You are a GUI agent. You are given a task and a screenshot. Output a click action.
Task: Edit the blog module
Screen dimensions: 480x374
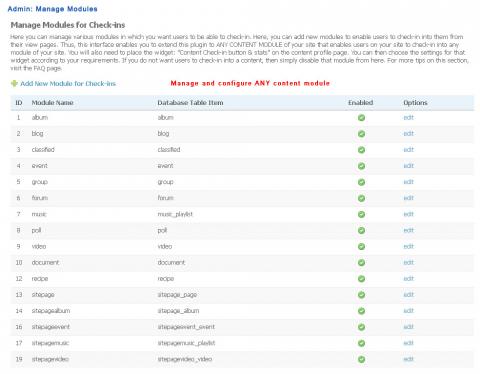408,133
